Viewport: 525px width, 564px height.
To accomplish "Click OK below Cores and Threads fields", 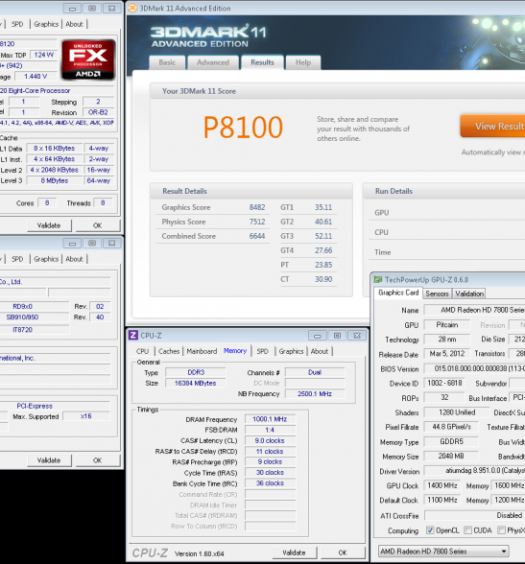I will tap(97, 226).
